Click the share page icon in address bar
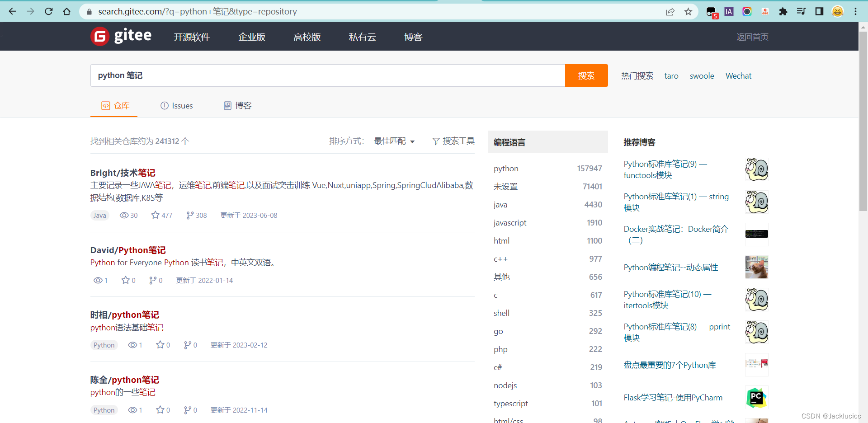This screenshot has width=868, height=423. (670, 12)
